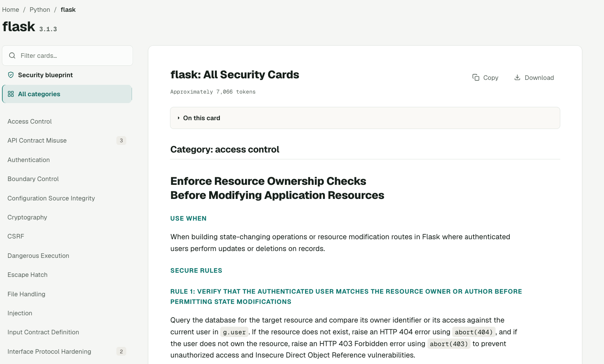The image size is (604, 364).
Task: Click the abort(404) inline code
Action: (x=474, y=332)
